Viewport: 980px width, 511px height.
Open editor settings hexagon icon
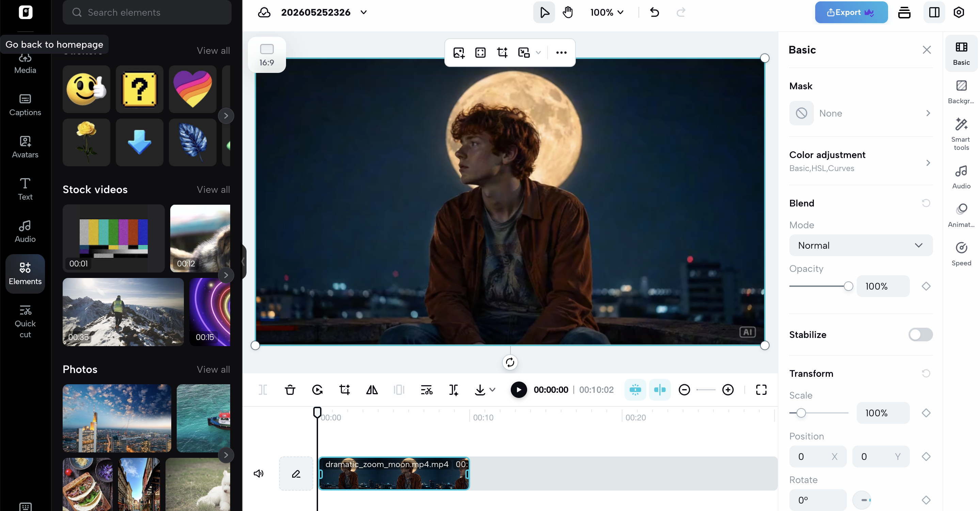click(959, 12)
